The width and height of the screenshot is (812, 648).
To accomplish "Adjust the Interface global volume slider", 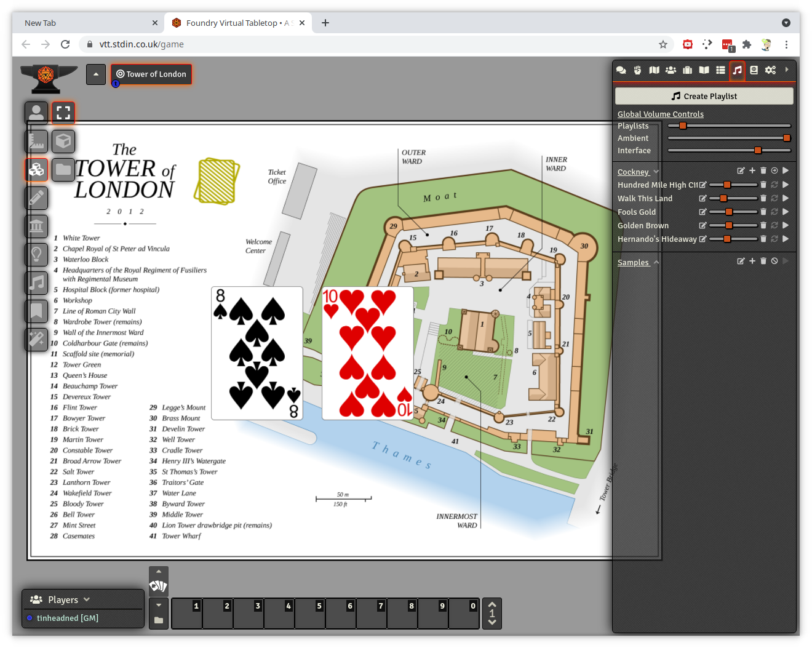I will click(x=729, y=150).
